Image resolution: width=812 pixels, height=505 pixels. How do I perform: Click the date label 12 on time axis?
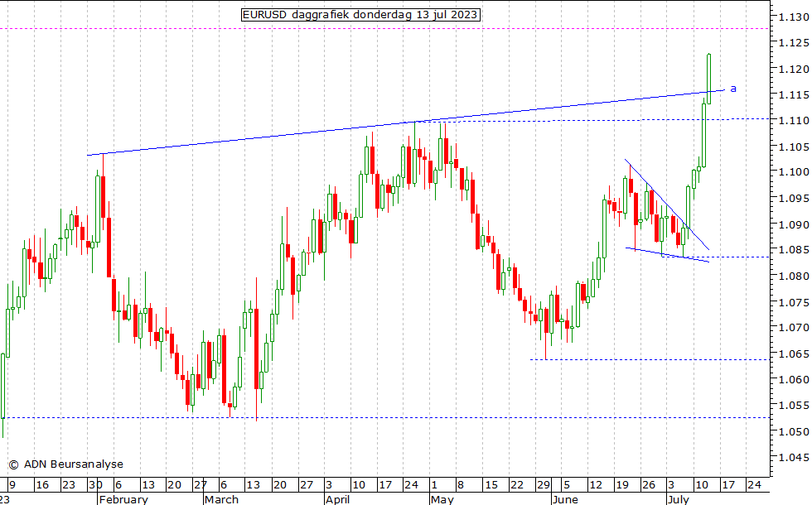click(596, 485)
